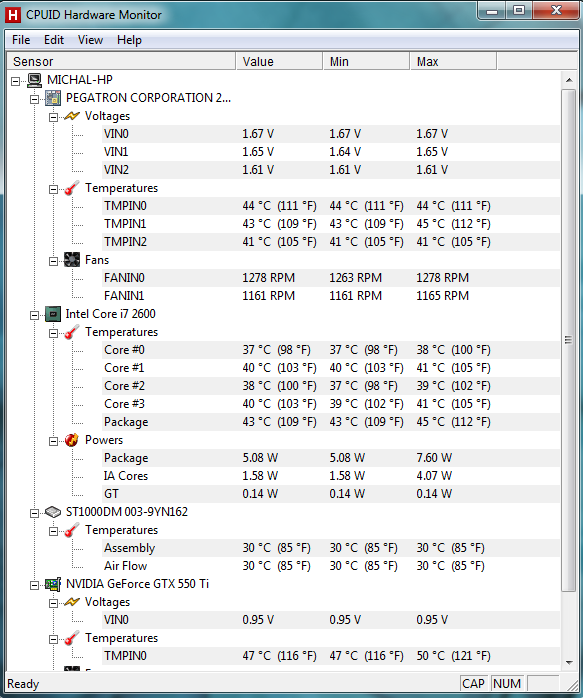Click the motherboard Temperatures thermometer icon
Image resolution: width=583 pixels, height=698 pixels.
point(72,188)
